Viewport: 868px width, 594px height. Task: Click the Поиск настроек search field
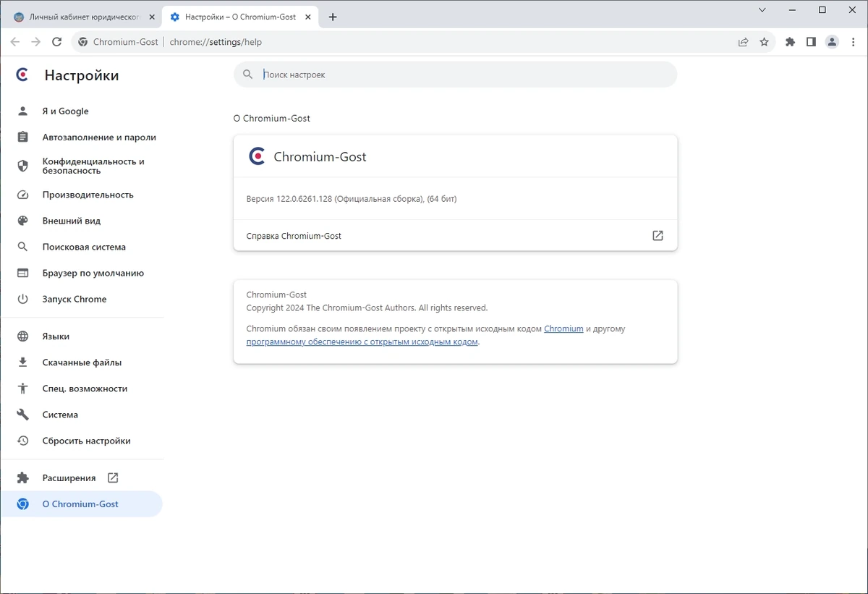(455, 75)
